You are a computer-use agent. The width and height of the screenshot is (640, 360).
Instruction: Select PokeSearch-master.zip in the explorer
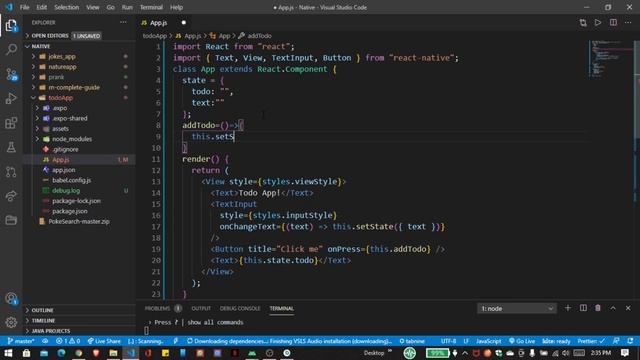click(79, 221)
